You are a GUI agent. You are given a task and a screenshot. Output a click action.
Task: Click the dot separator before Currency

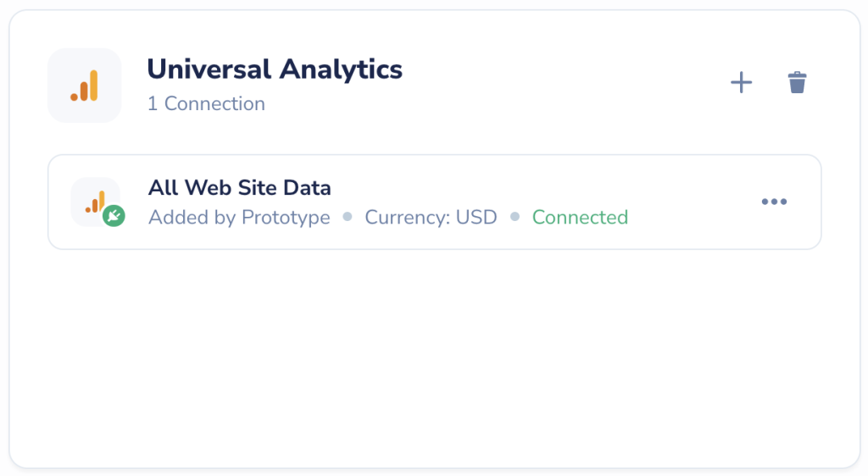[x=348, y=216]
